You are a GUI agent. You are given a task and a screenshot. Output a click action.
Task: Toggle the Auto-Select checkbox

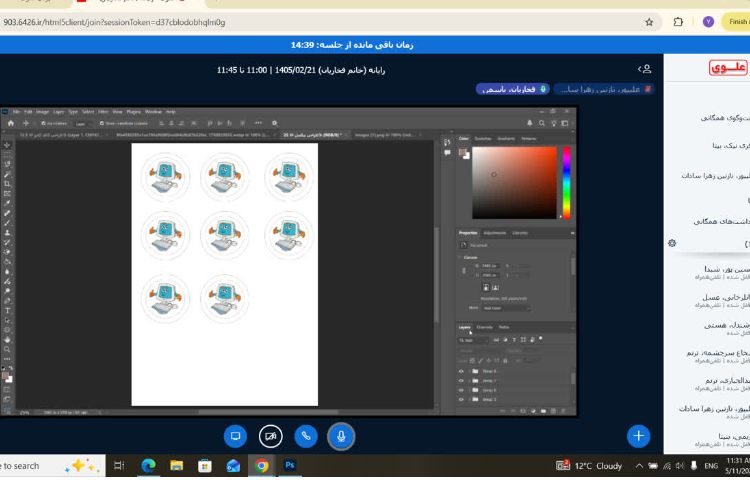pos(44,123)
